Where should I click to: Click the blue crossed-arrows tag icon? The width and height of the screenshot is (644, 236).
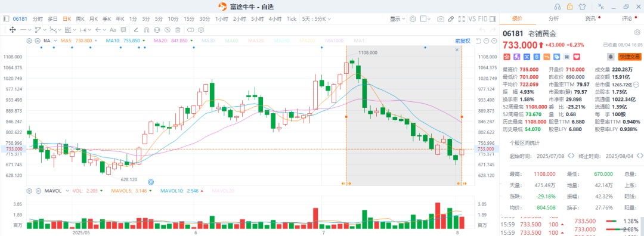527,56
